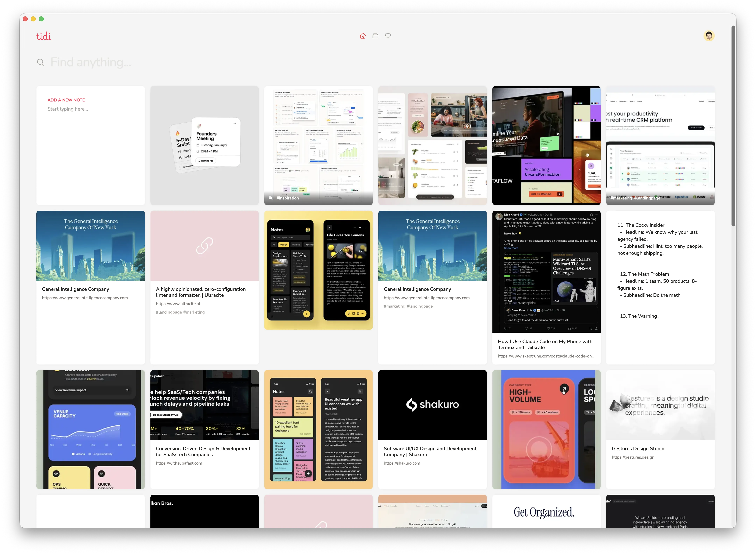Open the archive box icon in top navigation
Screen dimensions: 756x554
click(x=375, y=36)
